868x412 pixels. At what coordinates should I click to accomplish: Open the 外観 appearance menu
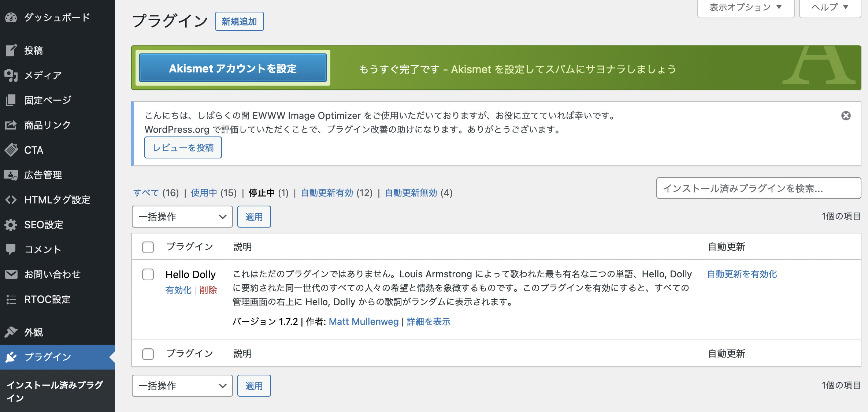(x=34, y=332)
